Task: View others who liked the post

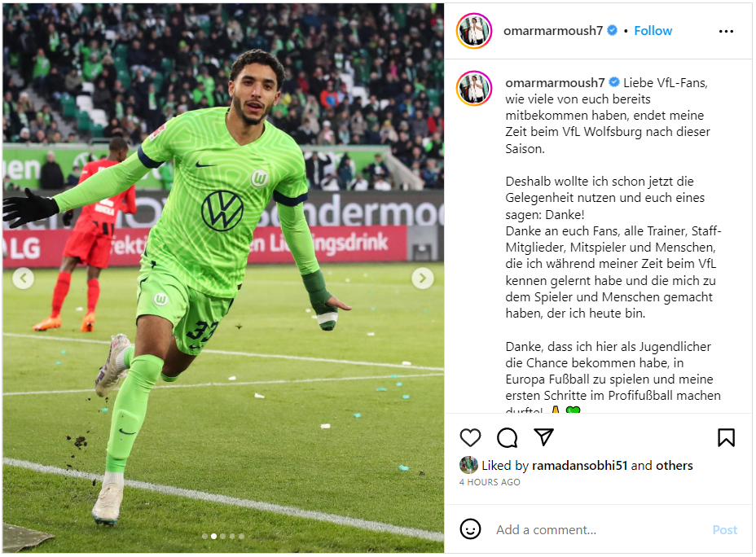Action: pos(674,466)
